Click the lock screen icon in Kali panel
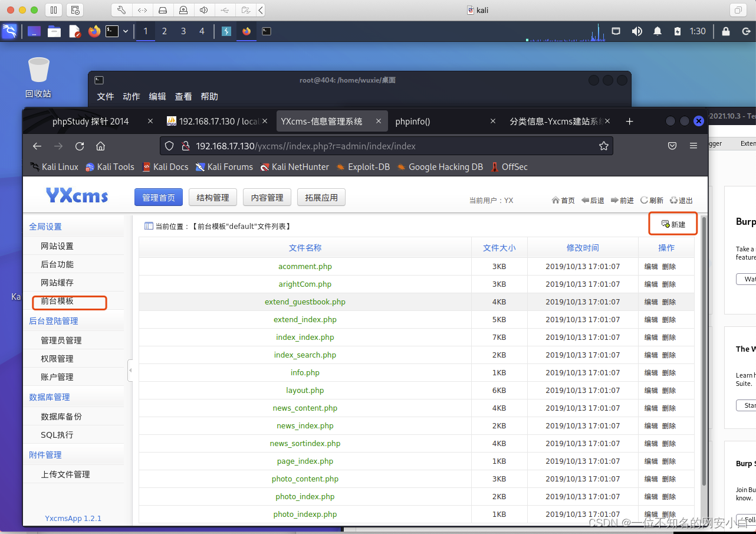 pyautogui.click(x=726, y=31)
